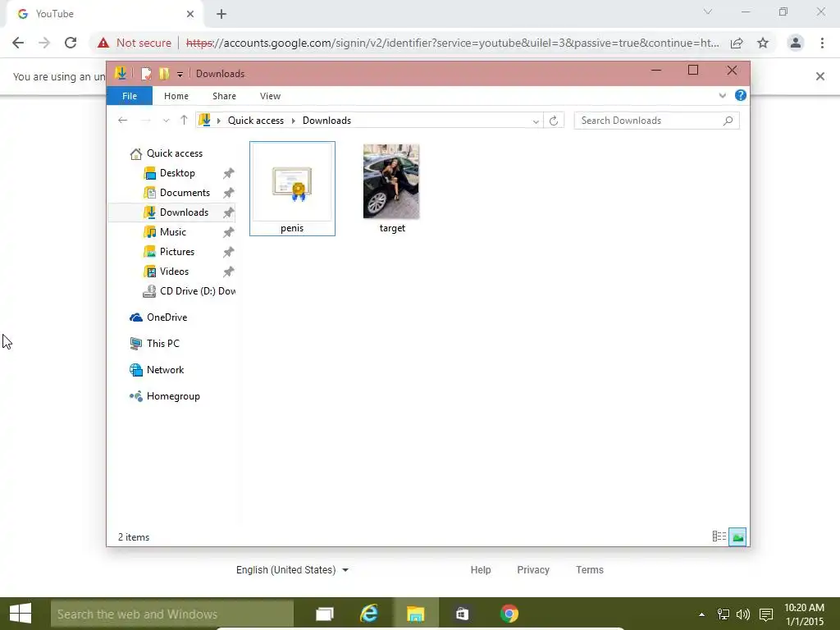840x630 pixels.
Task: Click the Not secure warning in Chrome
Action: (x=134, y=43)
